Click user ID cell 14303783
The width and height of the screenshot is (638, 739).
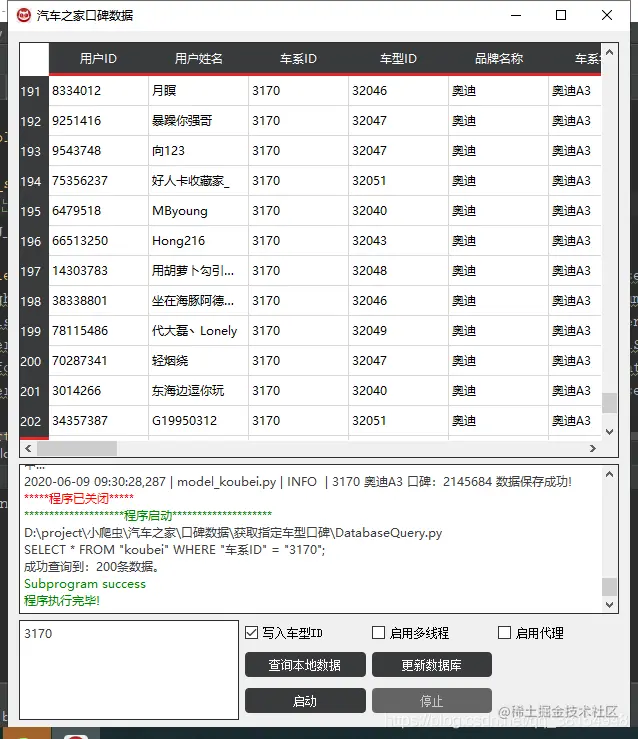[98, 271]
